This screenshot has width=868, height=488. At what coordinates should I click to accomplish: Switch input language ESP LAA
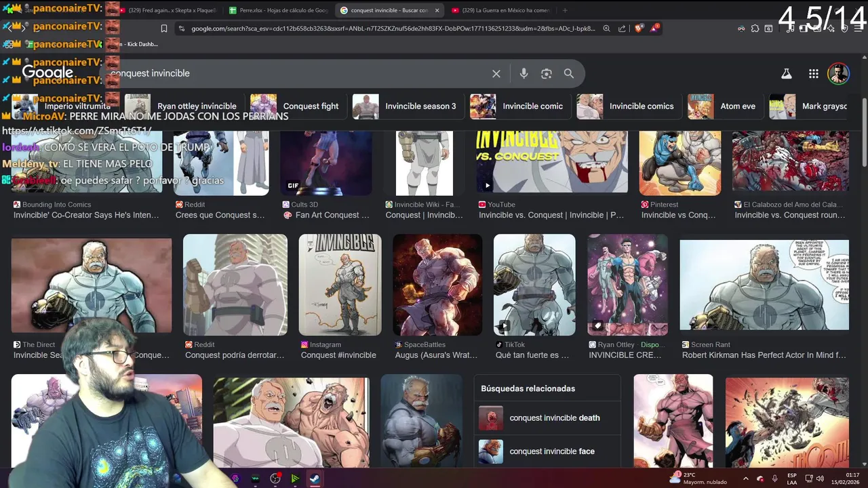coord(792,479)
